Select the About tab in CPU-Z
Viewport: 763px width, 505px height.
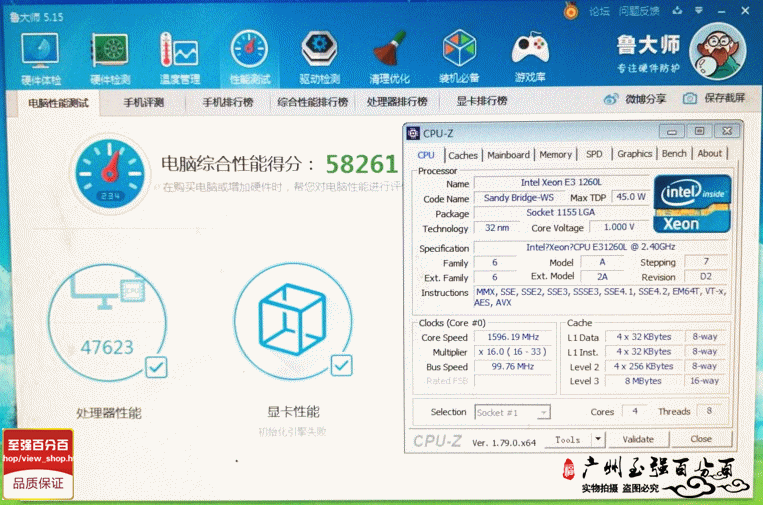pos(709,153)
